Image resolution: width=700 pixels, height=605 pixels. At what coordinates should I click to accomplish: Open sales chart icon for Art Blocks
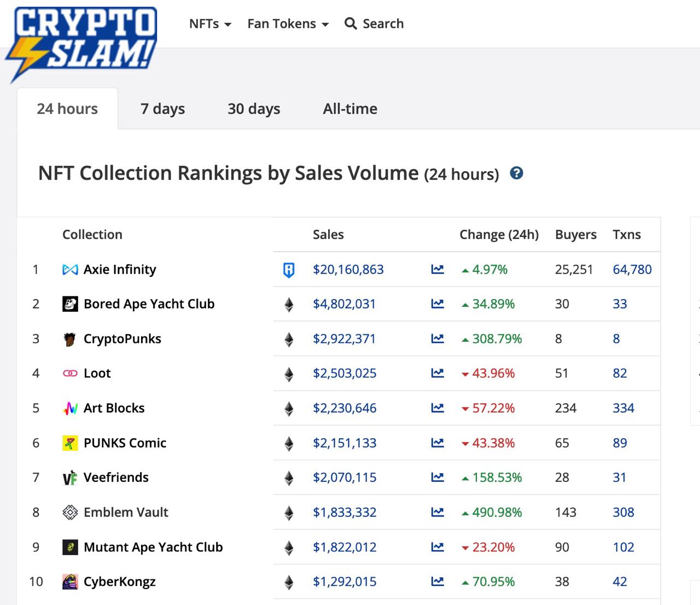click(x=437, y=408)
